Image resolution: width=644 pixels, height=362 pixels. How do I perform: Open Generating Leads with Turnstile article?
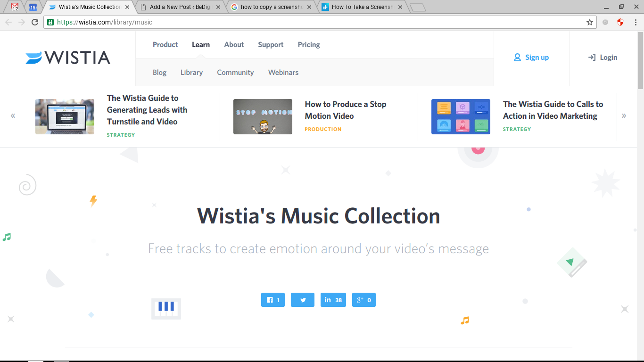147,110
